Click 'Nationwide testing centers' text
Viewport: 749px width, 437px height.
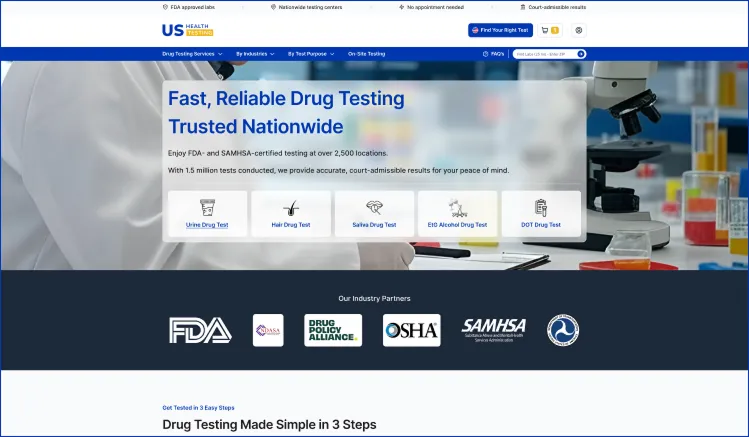tap(310, 7)
